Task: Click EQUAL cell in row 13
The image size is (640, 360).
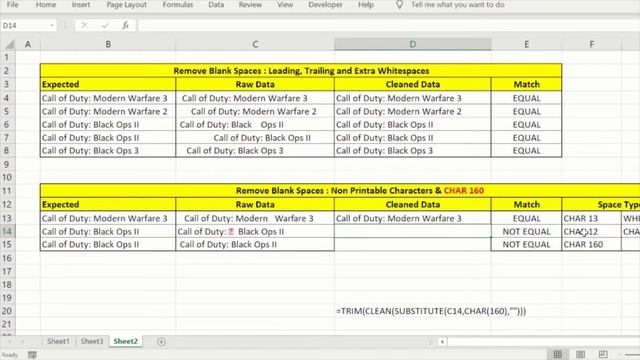Action: 526,218
